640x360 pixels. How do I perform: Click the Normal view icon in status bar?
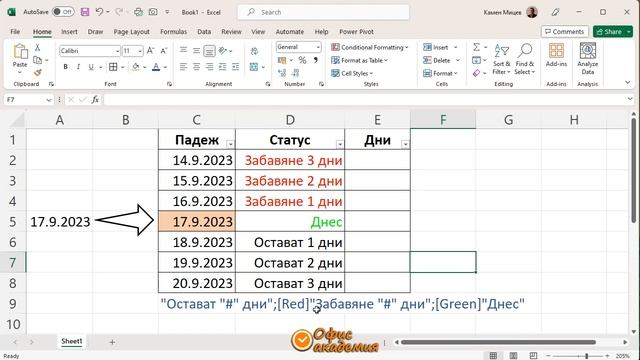click(x=493, y=356)
